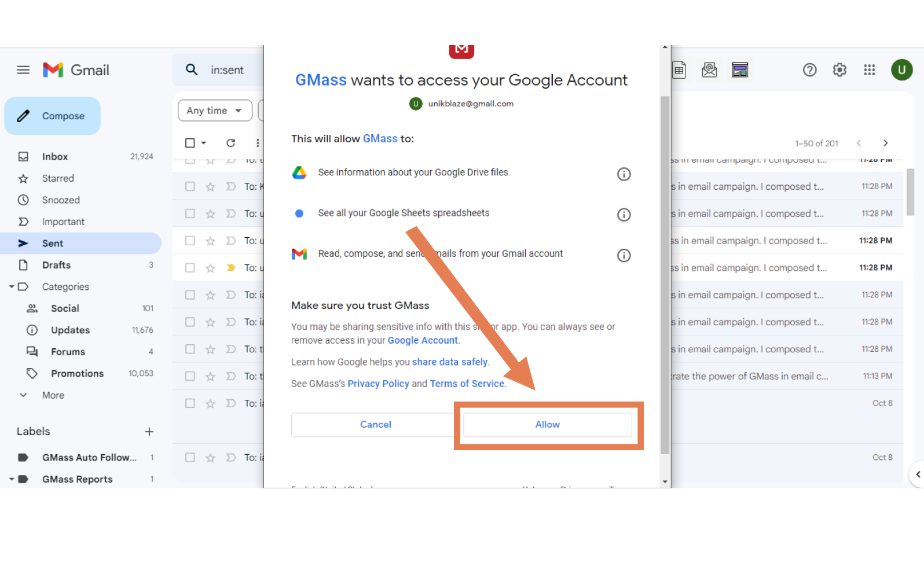Open the Promotions category
The width and height of the screenshot is (924, 567).
coord(81,374)
